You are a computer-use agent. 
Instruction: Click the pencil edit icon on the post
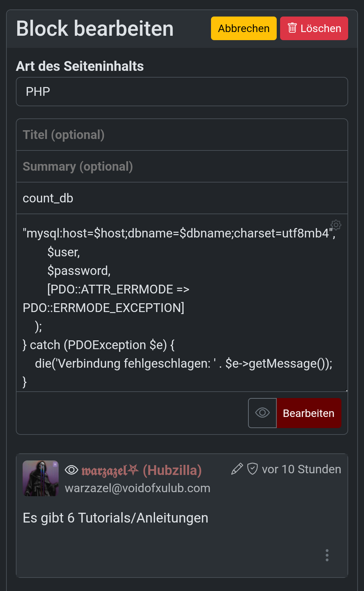tap(237, 469)
